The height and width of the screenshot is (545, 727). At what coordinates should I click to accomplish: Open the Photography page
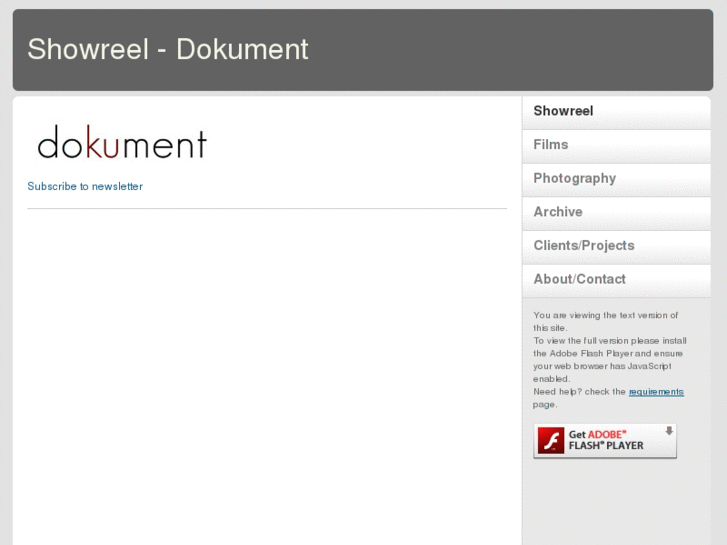(616, 180)
